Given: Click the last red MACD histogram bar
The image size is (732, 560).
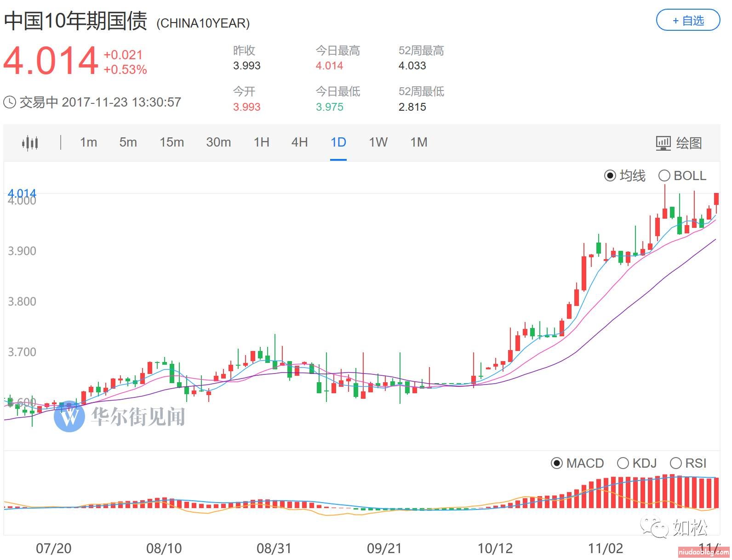Looking at the screenshot, I should [716, 493].
